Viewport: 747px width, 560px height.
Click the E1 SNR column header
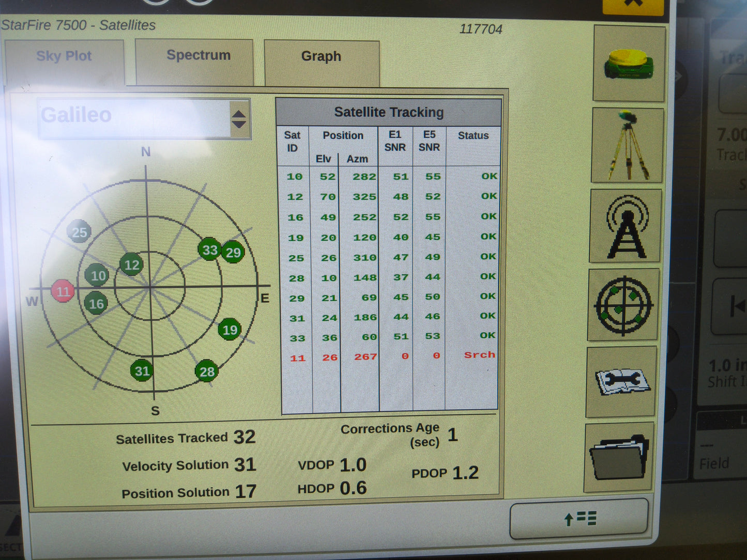tap(395, 141)
